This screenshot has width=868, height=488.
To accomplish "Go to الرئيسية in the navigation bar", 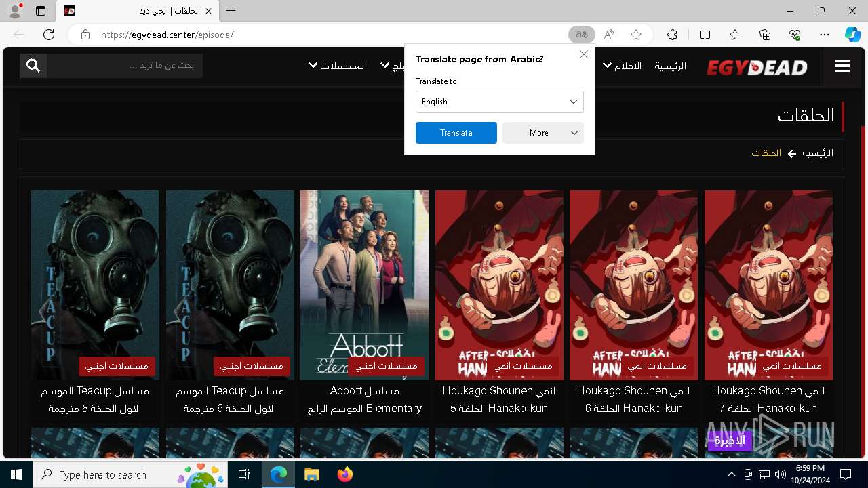I will pyautogui.click(x=670, y=66).
